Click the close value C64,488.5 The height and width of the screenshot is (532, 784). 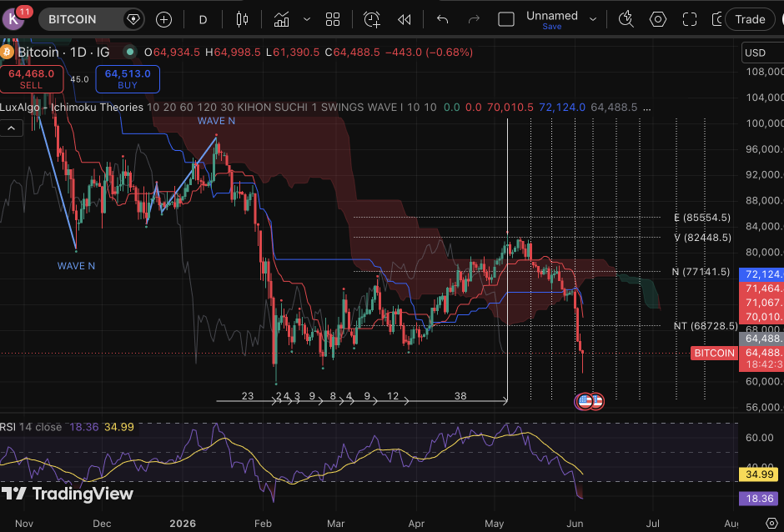point(353,52)
